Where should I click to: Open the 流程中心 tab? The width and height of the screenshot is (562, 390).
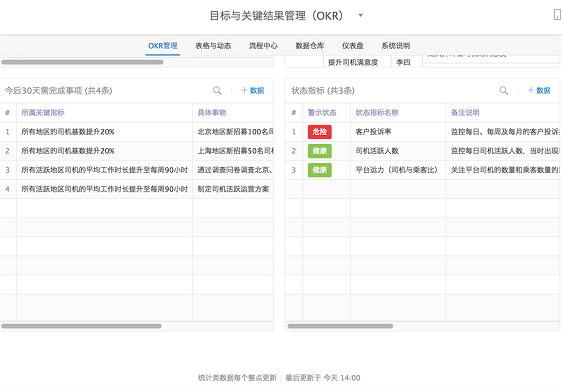point(263,46)
